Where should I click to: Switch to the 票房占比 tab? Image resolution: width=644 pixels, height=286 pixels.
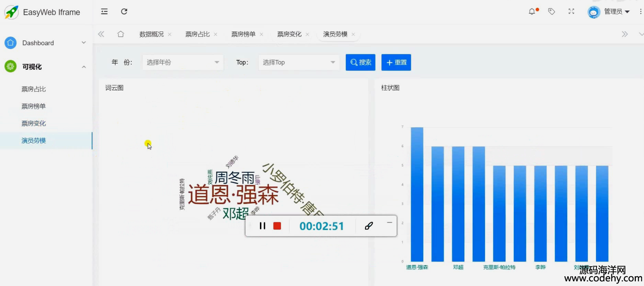pos(197,34)
